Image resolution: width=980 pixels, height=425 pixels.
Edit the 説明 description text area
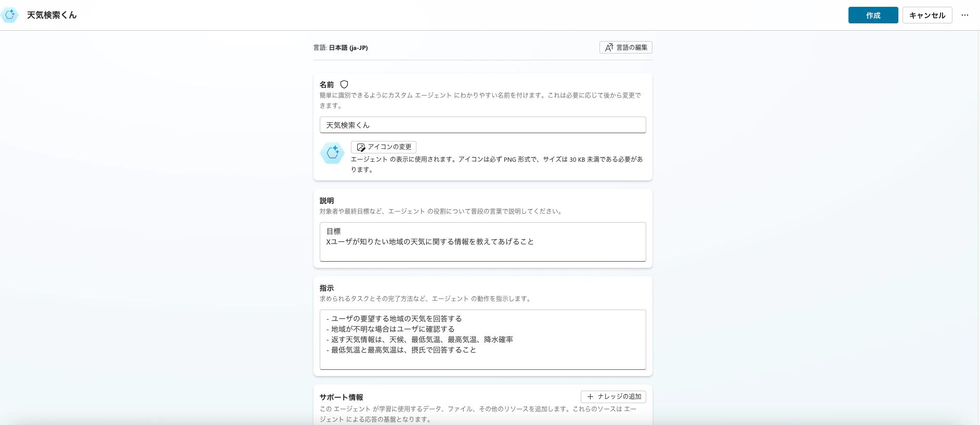(x=482, y=242)
